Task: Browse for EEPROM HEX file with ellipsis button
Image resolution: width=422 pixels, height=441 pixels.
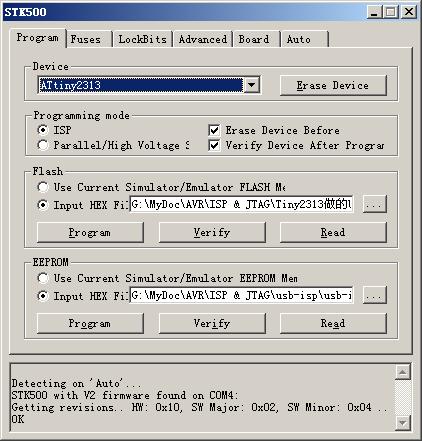Action: (374, 295)
